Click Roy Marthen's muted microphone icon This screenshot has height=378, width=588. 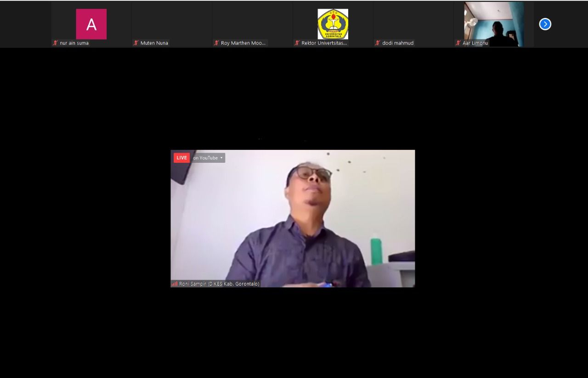pos(216,43)
